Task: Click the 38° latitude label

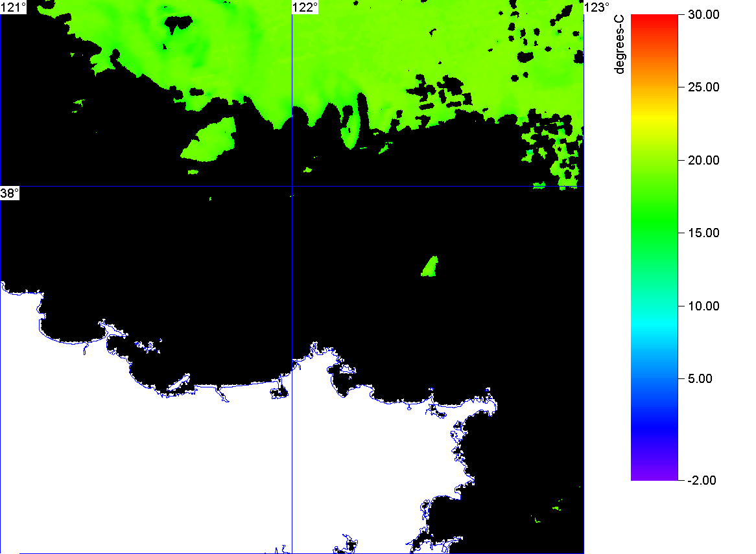Action: (10, 194)
